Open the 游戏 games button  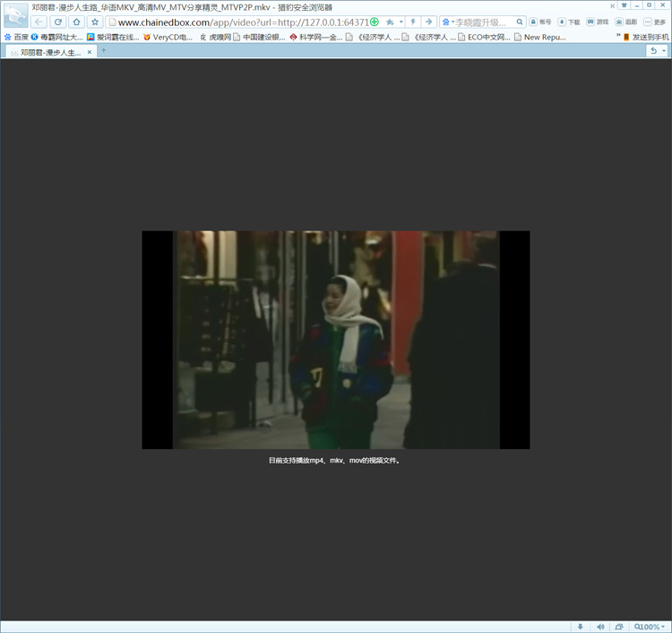pyautogui.click(x=598, y=22)
